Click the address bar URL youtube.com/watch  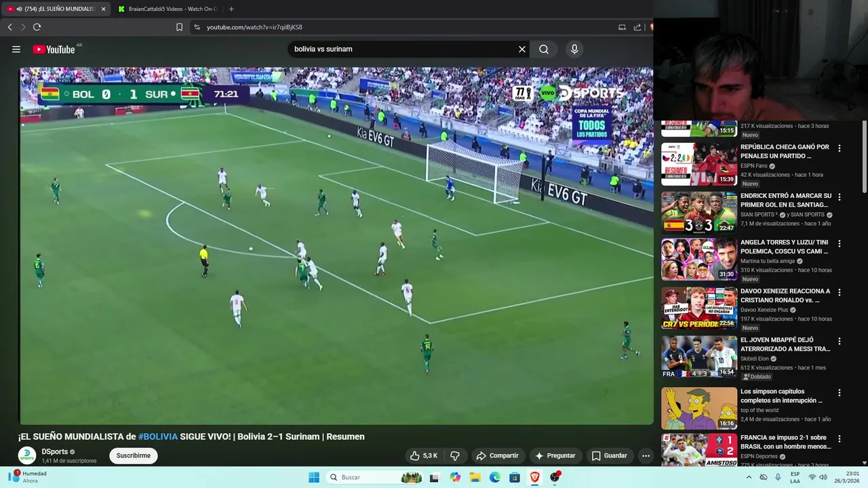(x=254, y=27)
